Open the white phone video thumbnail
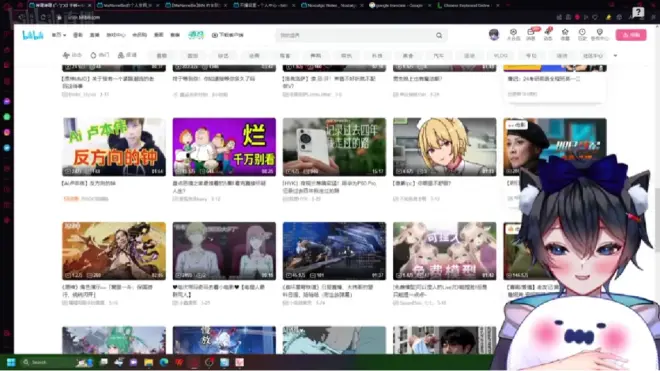The image size is (660, 371). (x=334, y=147)
